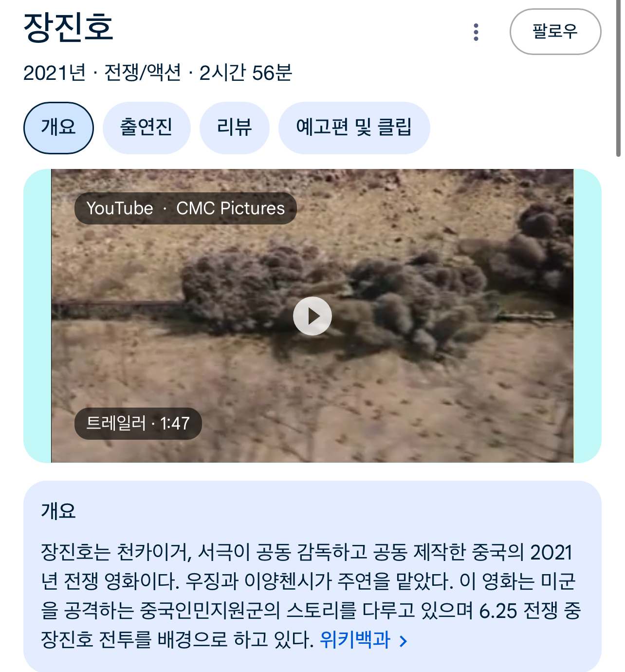
Task: Click the movie description paragraph
Action: coord(312,596)
